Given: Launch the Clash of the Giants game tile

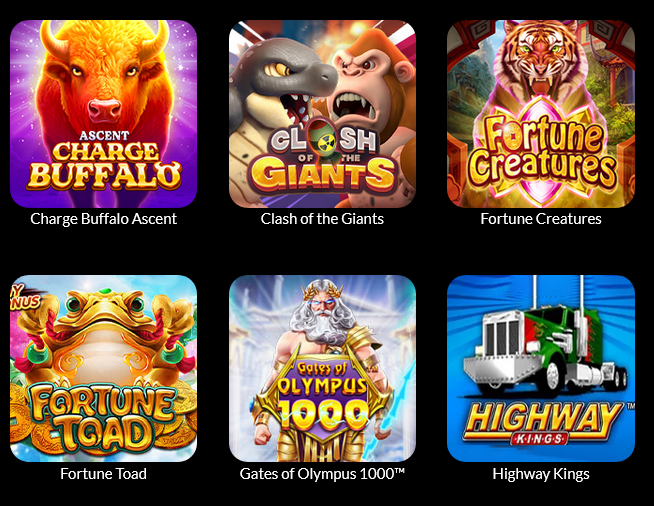Looking at the screenshot, I should click(322, 114).
